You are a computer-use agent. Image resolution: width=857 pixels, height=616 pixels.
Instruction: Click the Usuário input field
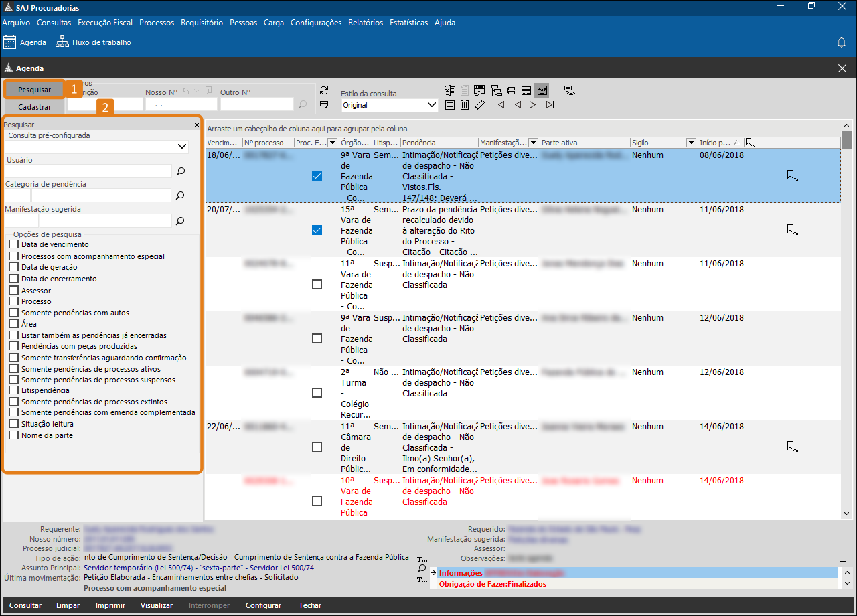click(88, 171)
